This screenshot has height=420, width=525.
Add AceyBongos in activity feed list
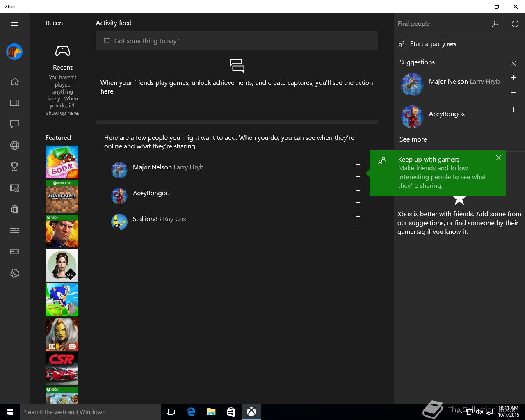pyautogui.click(x=358, y=190)
